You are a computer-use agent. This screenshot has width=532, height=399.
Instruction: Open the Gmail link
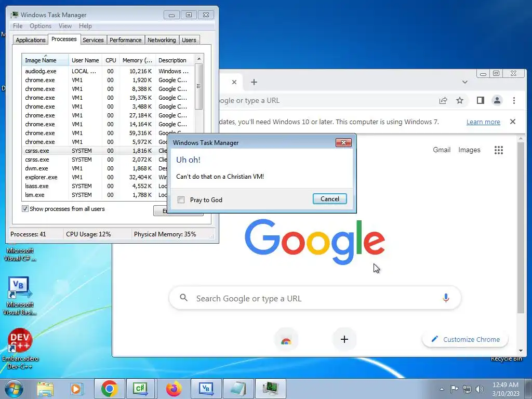442,150
